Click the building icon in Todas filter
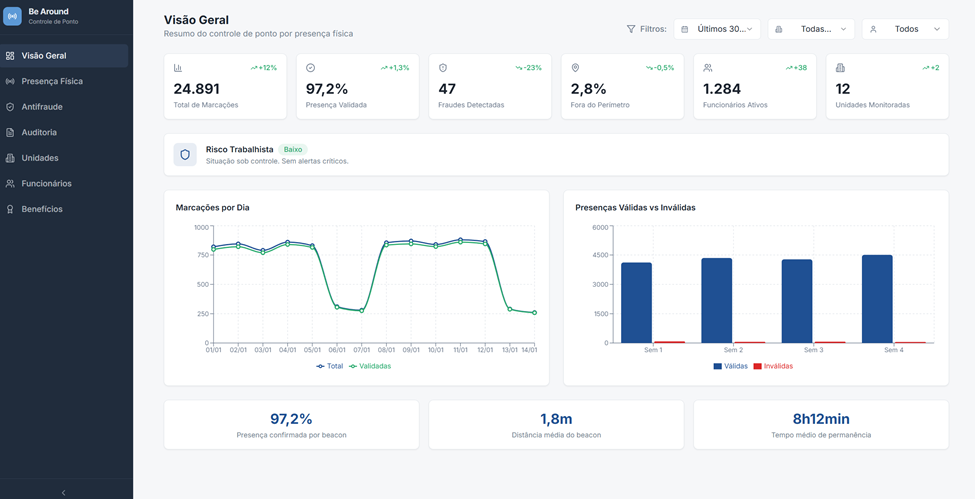This screenshot has width=975, height=499. (x=779, y=29)
